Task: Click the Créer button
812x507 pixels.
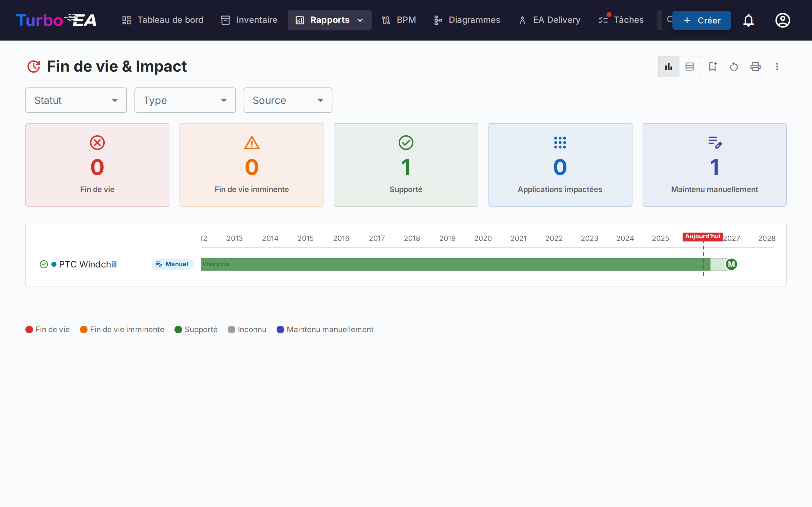Action: 701,21
